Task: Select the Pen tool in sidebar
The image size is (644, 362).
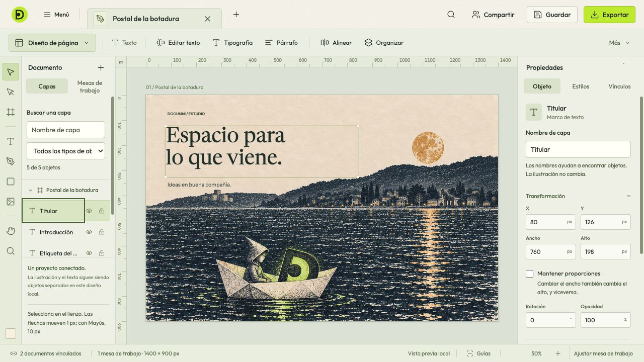Action: point(11,161)
